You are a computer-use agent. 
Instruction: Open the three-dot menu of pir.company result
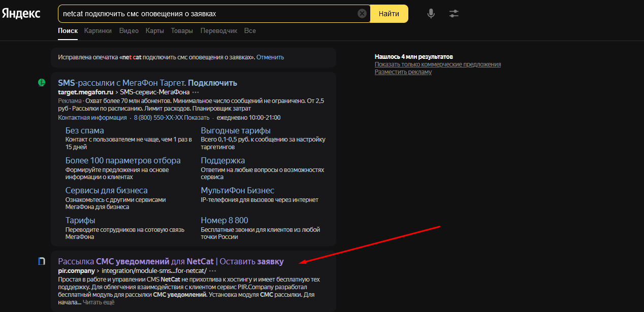coord(213,271)
